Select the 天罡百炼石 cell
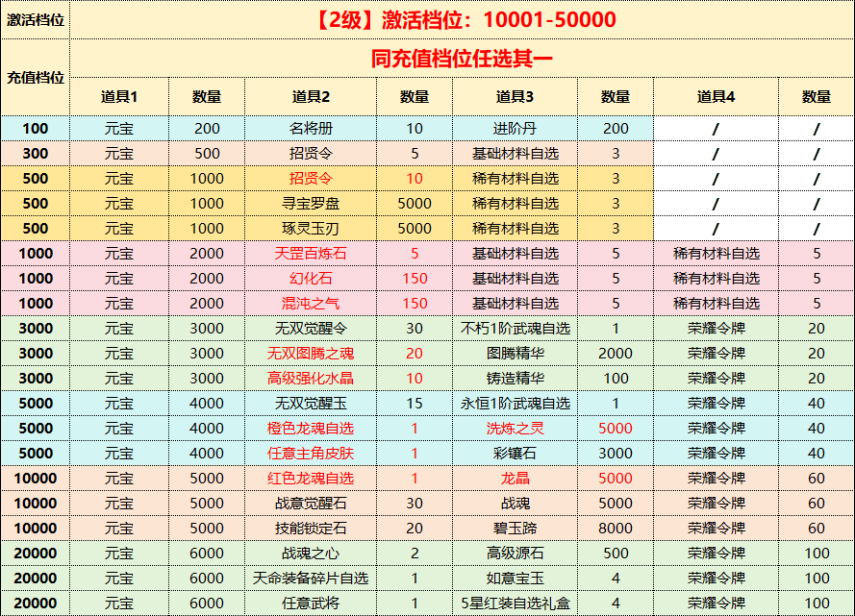 point(311,254)
